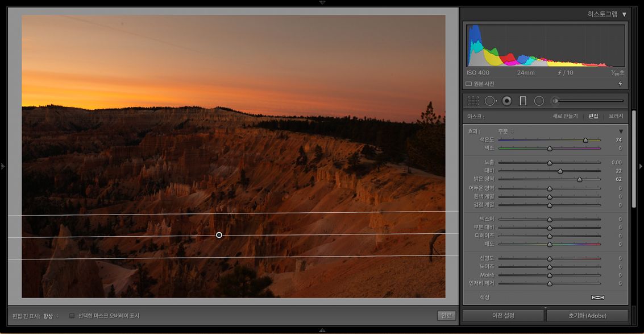Click the 밝은 영역 value 62
The width and height of the screenshot is (644, 334).
(618, 179)
